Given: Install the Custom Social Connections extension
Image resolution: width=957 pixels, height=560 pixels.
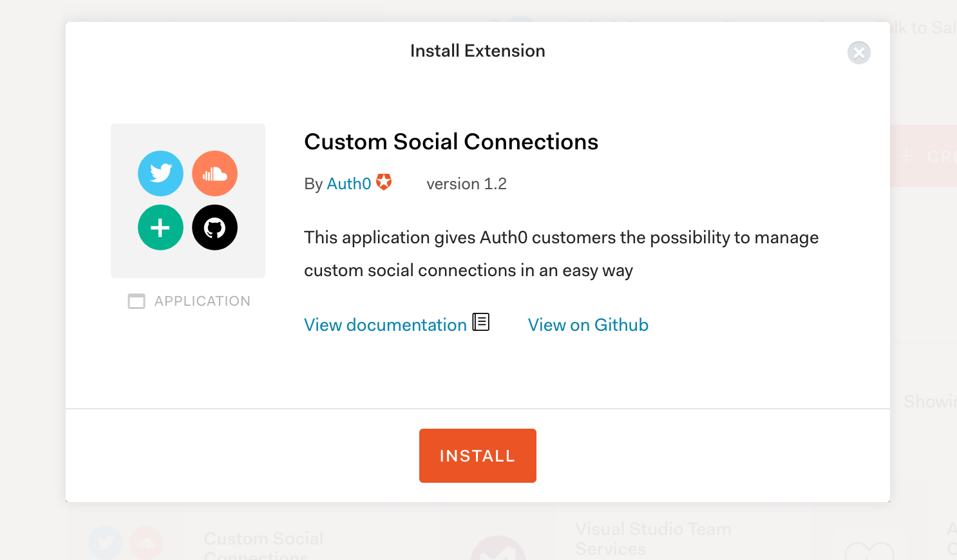Looking at the screenshot, I should (477, 455).
